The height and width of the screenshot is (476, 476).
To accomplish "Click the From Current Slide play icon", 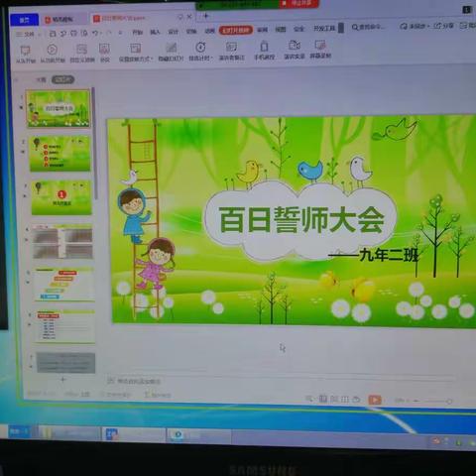I will (52, 50).
